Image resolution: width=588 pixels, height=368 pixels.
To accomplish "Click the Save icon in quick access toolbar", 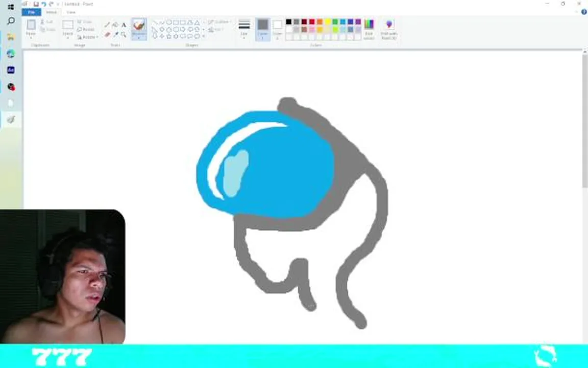I will 36,4.
